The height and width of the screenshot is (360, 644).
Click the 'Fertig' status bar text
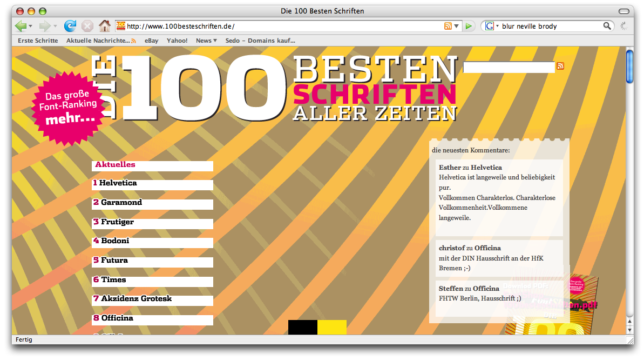(x=24, y=340)
